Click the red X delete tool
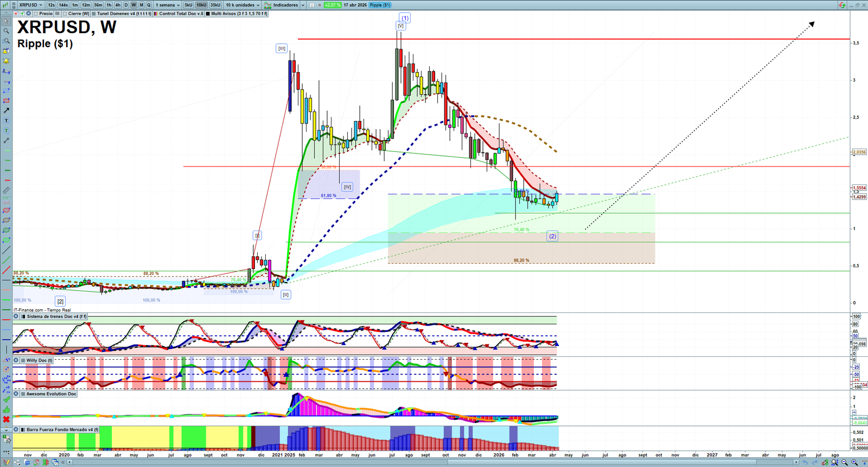This screenshot has height=467, width=868. coord(6,419)
